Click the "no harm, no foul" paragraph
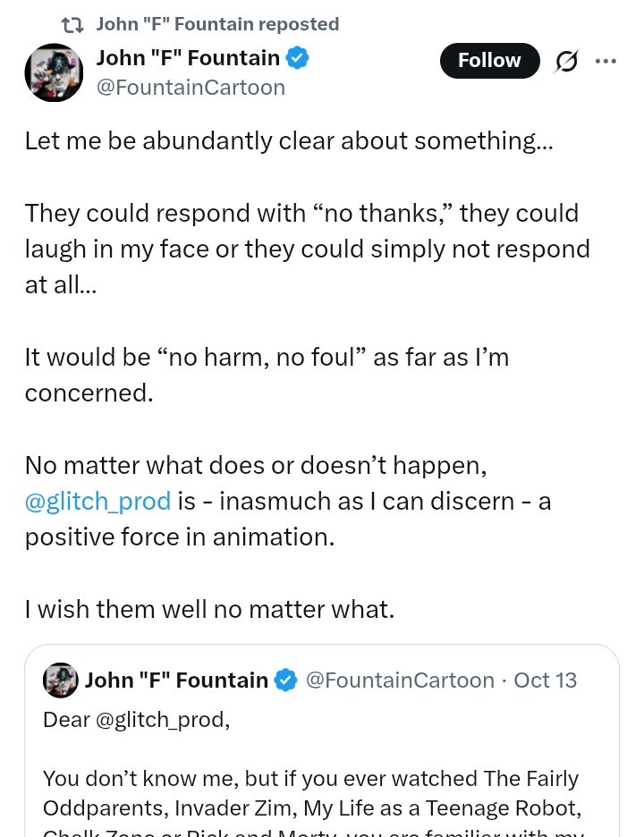Viewport: 644px width, 837px height. point(266,375)
